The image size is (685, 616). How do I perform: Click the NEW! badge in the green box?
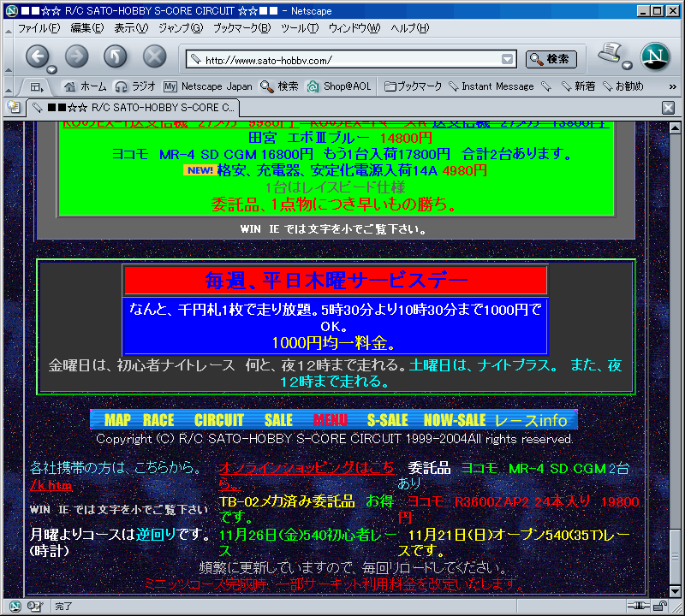pyautogui.click(x=200, y=170)
